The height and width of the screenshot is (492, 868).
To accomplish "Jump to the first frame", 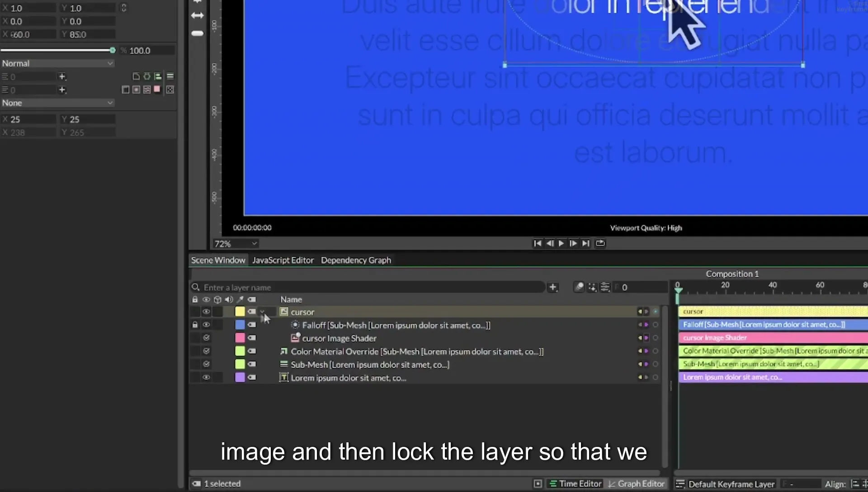I will point(537,243).
